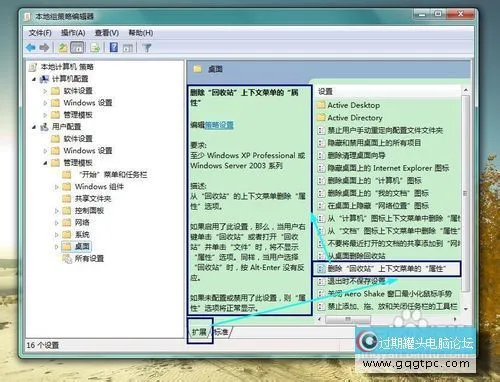Open the Active Desktop folder
This screenshot has height=382, width=500.
pyautogui.click(x=353, y=105)
